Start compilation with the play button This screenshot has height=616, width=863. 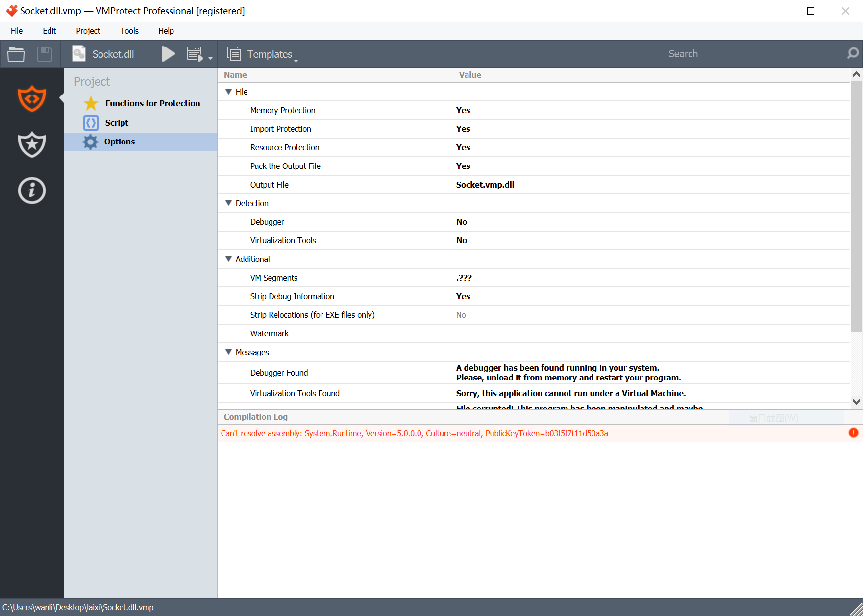click(x=168, y=54)
